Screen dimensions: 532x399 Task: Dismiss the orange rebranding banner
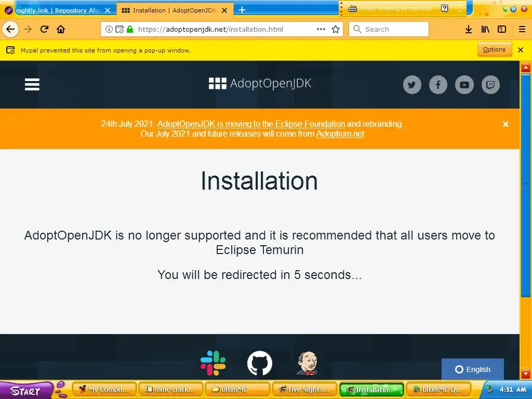pos(506,124)
